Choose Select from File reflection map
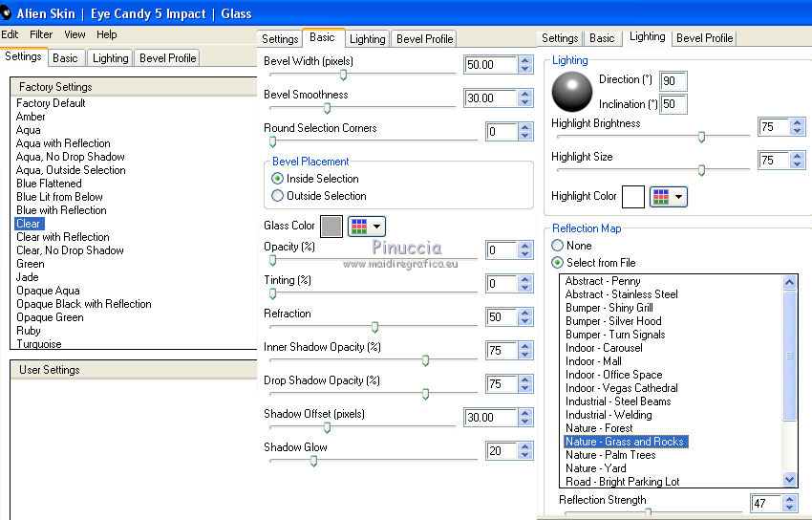Screen dimensions: 812x520 point(557,263)
